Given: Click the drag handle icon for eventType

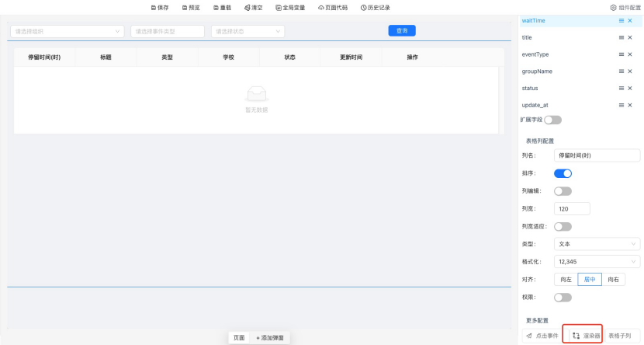Looking at the screenshot, I should 621,54.
